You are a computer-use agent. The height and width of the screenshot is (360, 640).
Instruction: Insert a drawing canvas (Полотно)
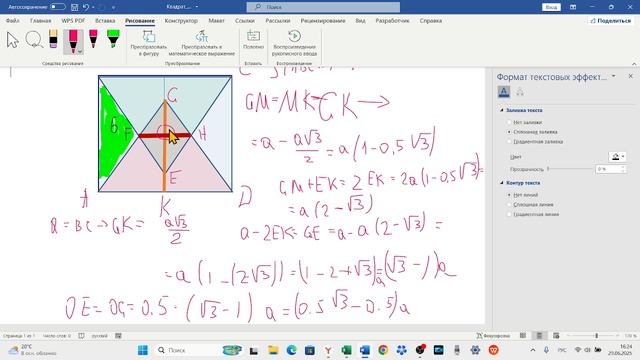(253, 40)
